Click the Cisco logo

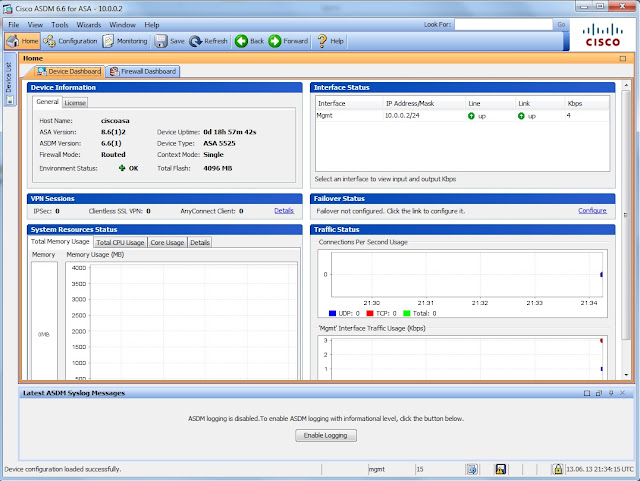click(x=603, y=36)
